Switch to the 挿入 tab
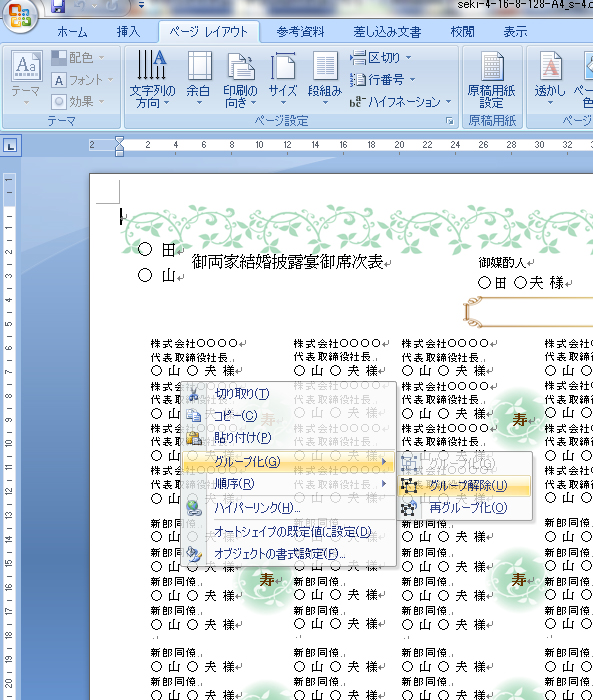593x700 pixels. 128,32
